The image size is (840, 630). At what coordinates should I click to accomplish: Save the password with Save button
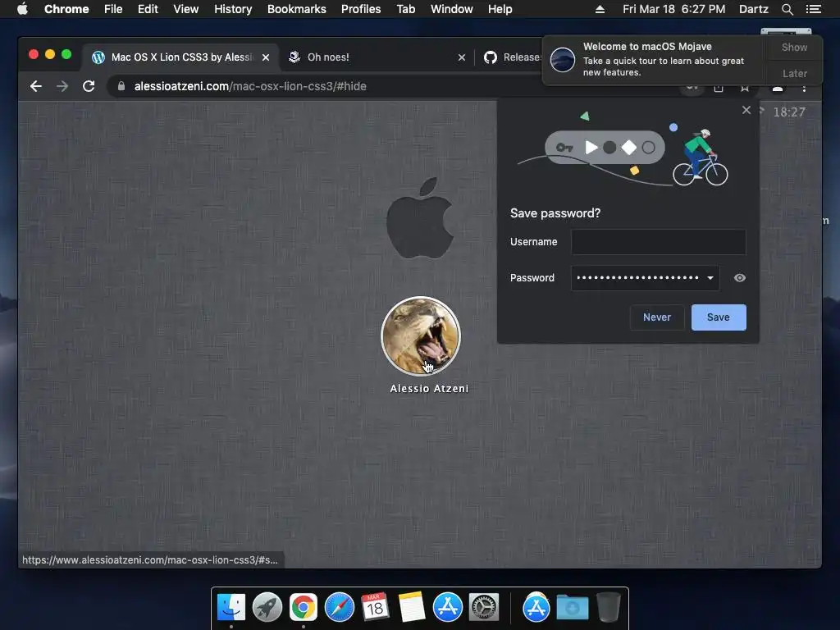click(x=719, y=317)
